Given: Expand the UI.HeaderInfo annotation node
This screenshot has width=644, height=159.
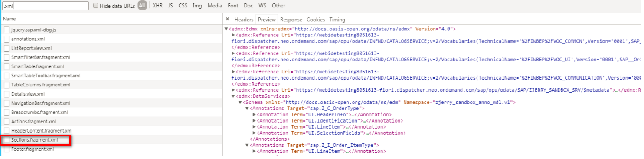Looking at the screenshot, I should click(254, 115).
